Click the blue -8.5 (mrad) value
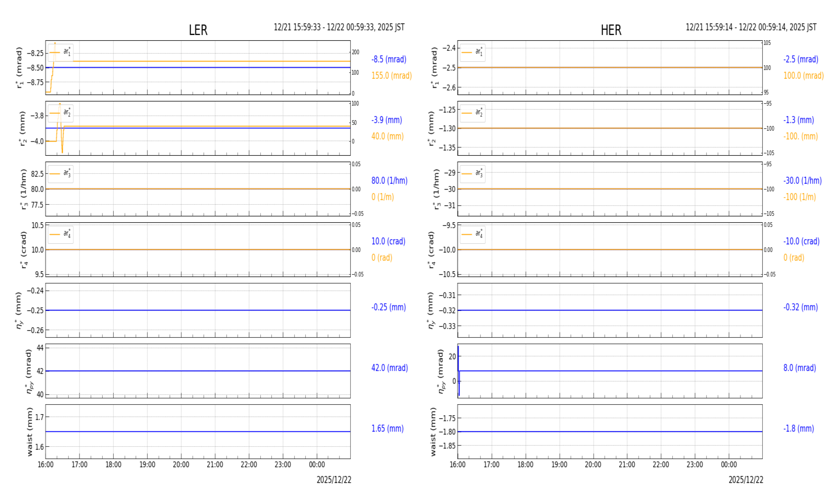Screen dimensions: 824x504 (389, 60)
